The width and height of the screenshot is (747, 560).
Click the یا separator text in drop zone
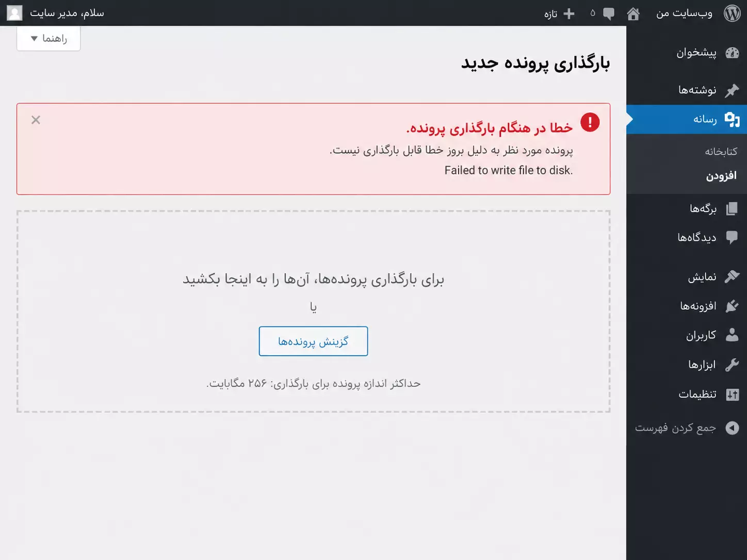[x=313, y=307]
